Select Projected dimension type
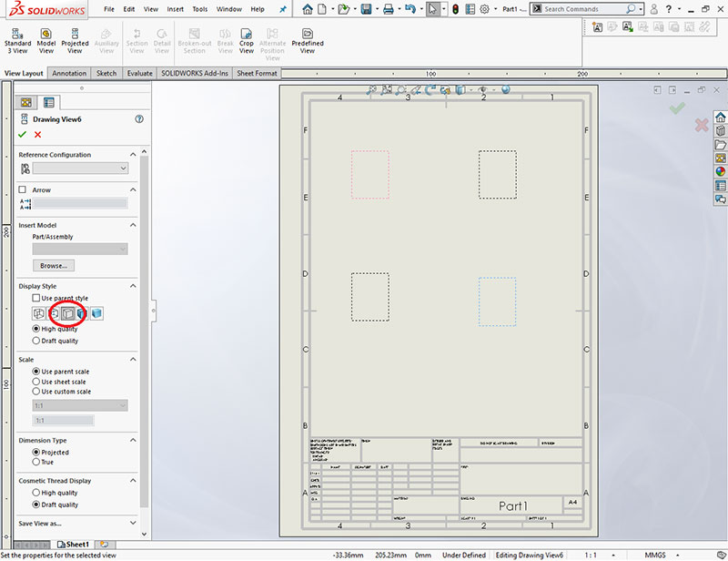Image resolution: width=728 pixels, height=561 pixels. point(35,453)
